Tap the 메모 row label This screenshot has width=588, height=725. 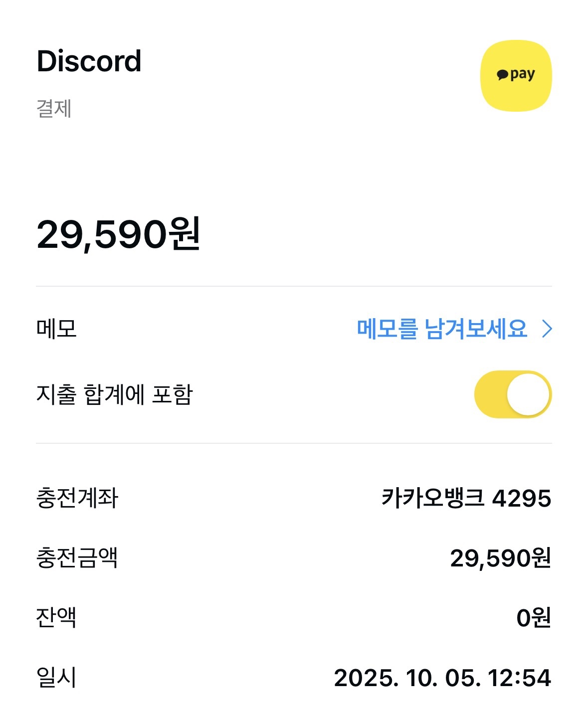pos(56,329)
